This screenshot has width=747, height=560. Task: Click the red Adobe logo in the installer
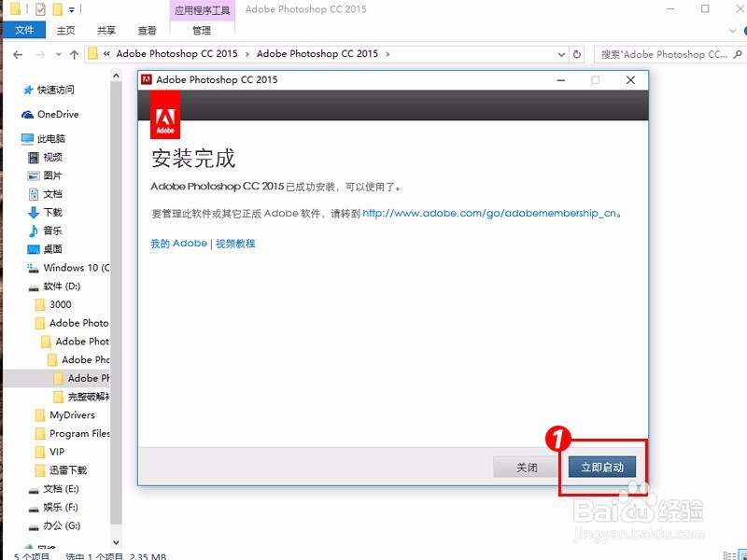(164, 114)
